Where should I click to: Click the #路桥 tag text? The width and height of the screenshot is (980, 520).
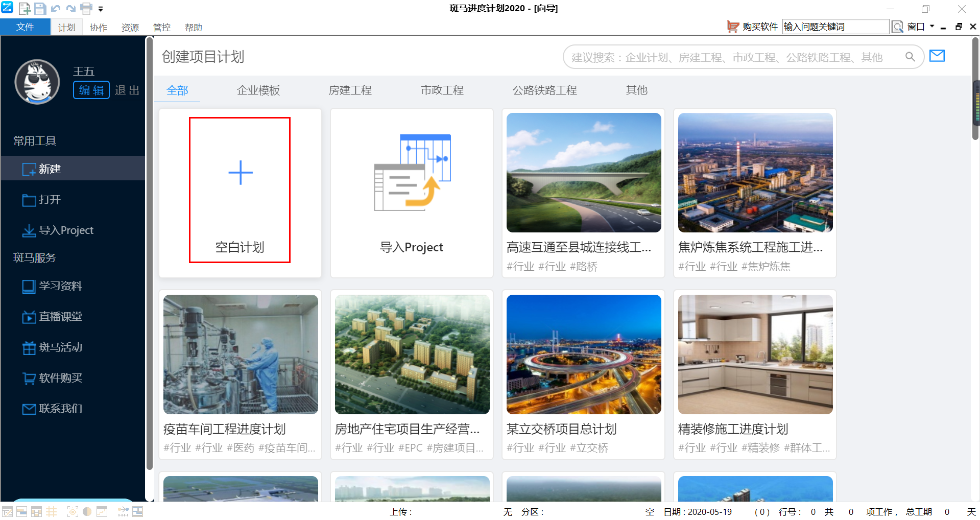(584, 267)
